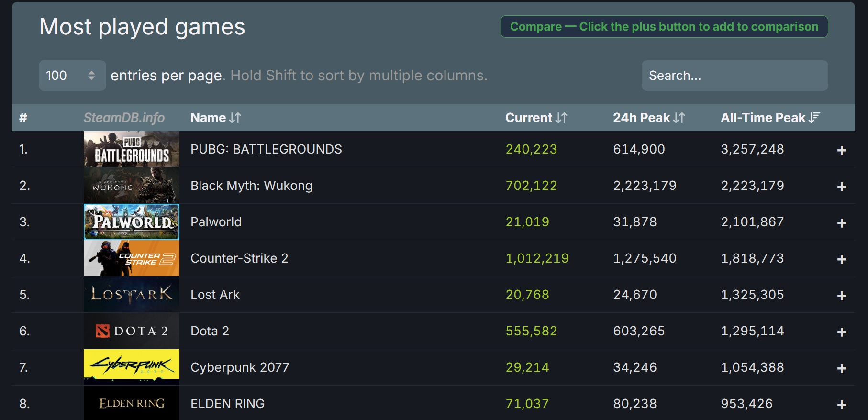Click current players value 702,122
This screenshot has width=868, height=420.
pyautogui.click(x=531, y=186)
